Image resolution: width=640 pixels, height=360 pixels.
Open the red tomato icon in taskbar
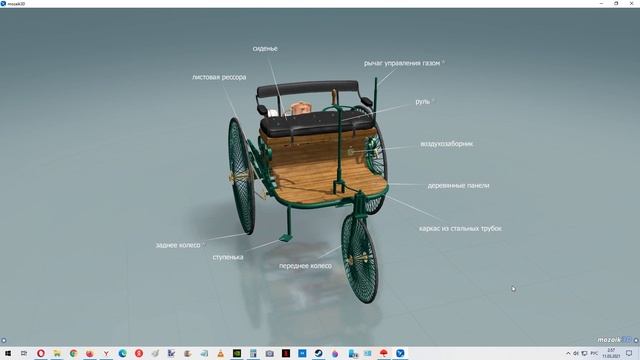[x=90, y=353]
